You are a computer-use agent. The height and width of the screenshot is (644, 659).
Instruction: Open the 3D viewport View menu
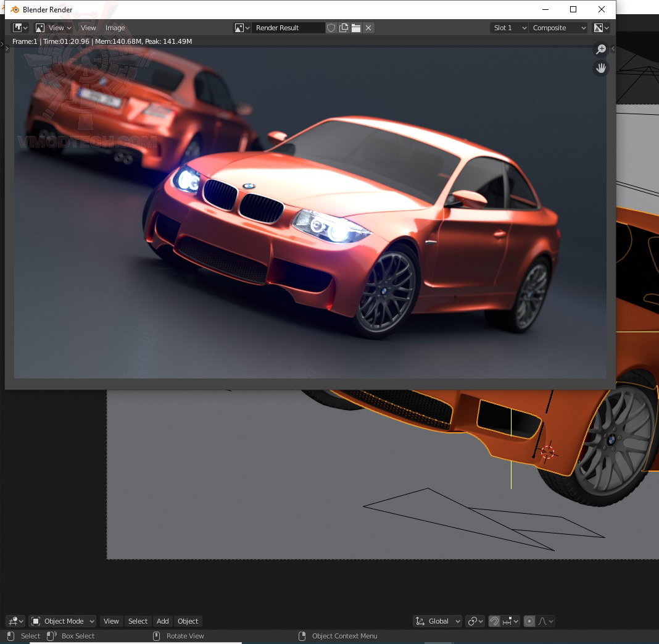pos(111,621)
